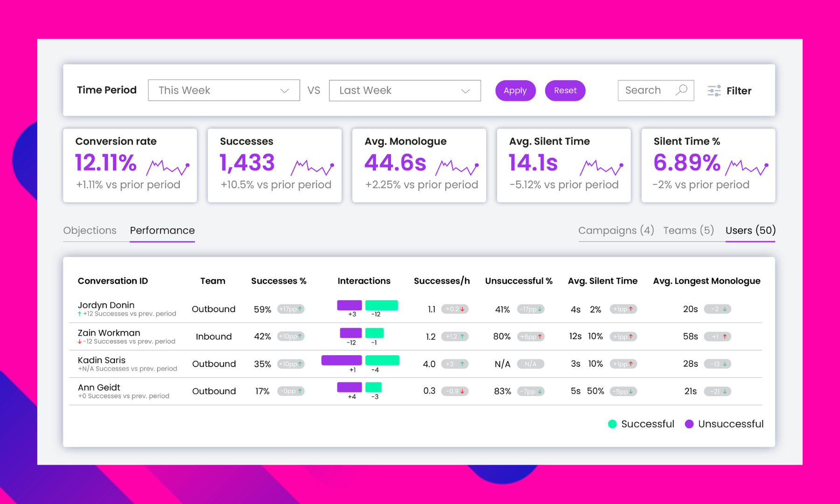Click the Avg. Silent Time column header
The width and height of the screenshot is (840, 504).
click(x=602, y=281)
